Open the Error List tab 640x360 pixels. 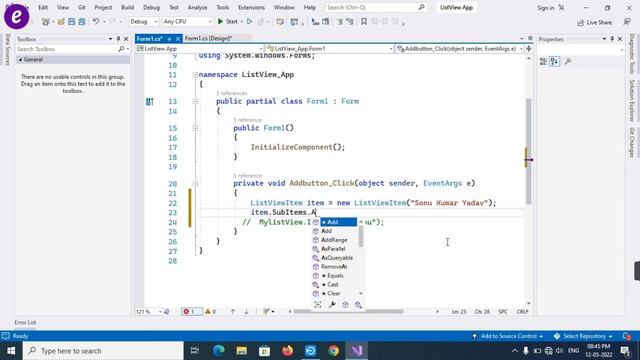25,322
